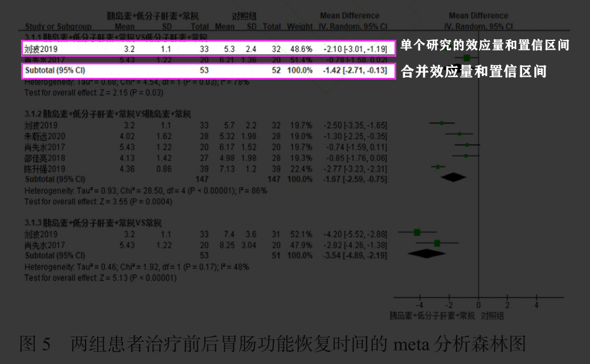
Task: Select the 47.9% weight cell
Action: pyautogui.click(x=301, y=245)
